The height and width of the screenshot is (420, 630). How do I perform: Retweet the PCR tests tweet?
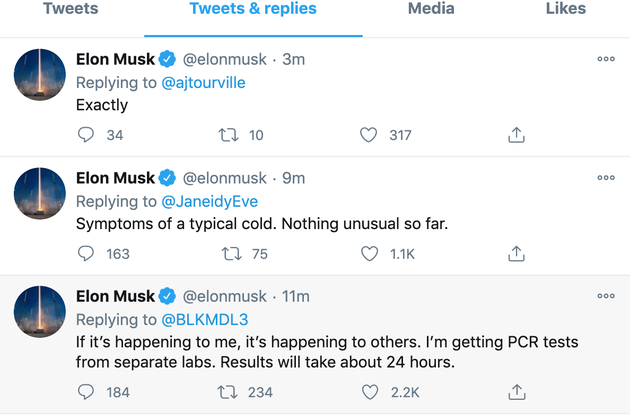(227, 392)
